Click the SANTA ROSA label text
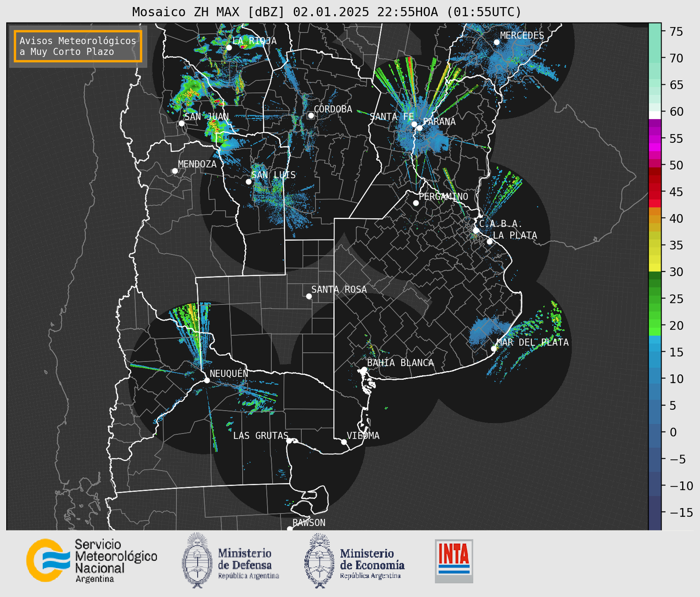Viewport: 700px width, 597px height. 339,289
